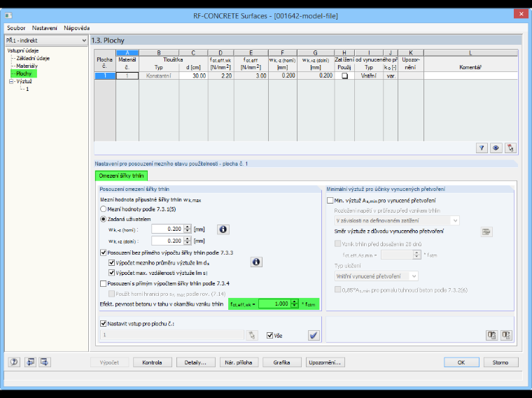
Task: Click fct,eff,wk spinner arrows
Action: [x=295, y=304]
